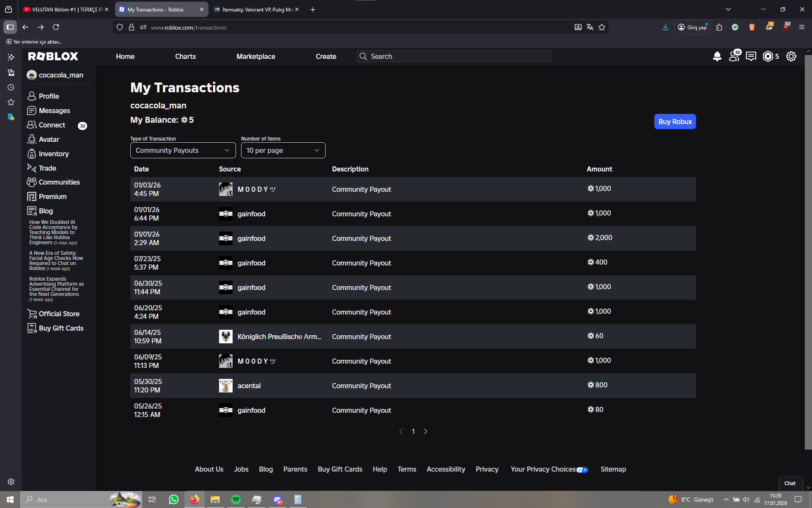
Task: Open acental group avatar thumbnail
Action: [226, 386]
